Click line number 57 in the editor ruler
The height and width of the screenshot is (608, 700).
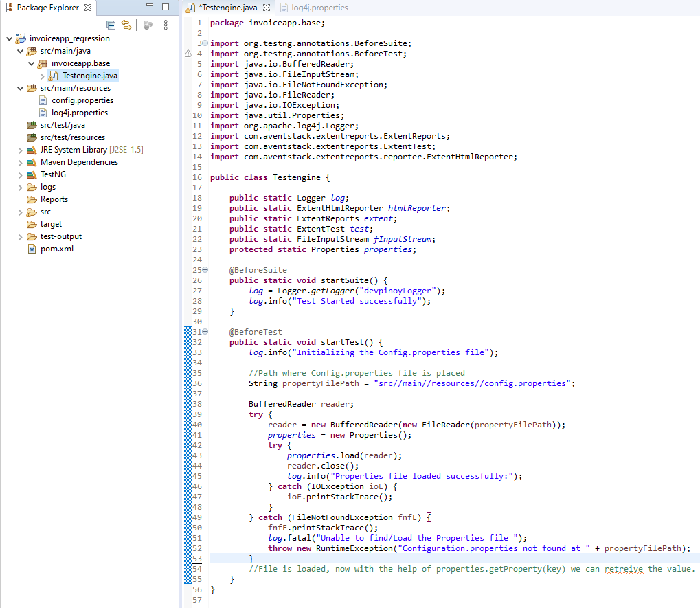(x=197, y=600)
